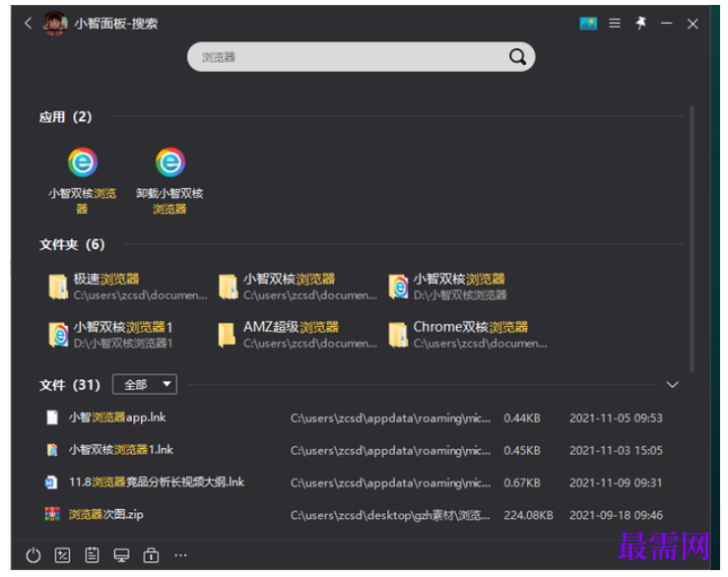The image size is (728, 577).
Task: Open the AMZ超级浏览器 folder
Action: click(x=298, y=335)
